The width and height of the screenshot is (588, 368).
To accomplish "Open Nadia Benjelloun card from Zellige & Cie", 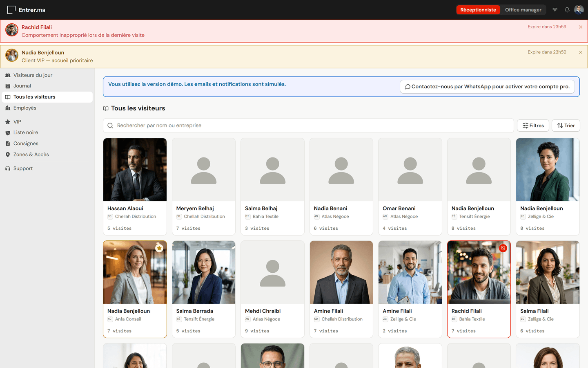I will pyautogui.click(x=548, y=186).
